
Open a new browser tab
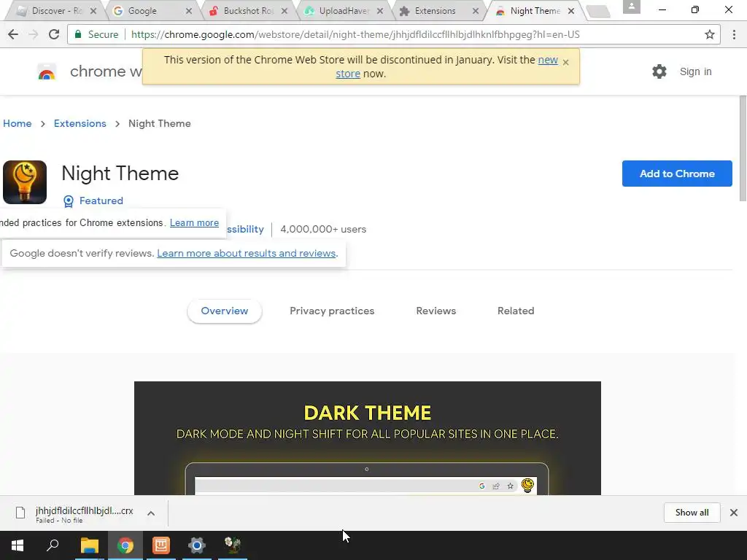coord(598,12)
